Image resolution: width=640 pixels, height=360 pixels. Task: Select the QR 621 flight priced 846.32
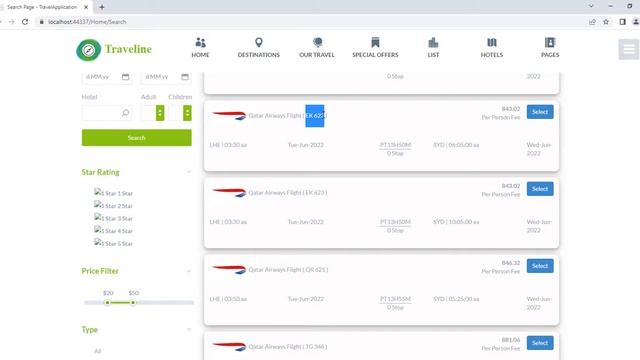(x=540, y=266)
